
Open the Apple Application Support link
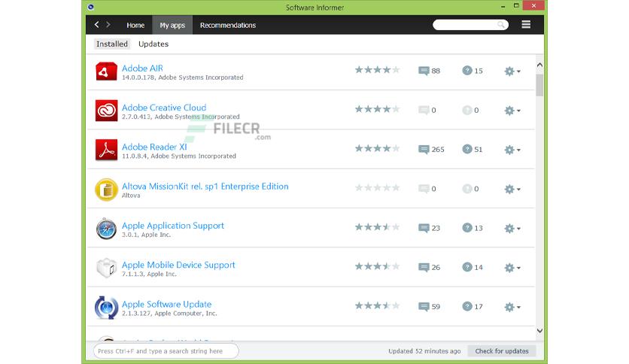coord(173,226)
